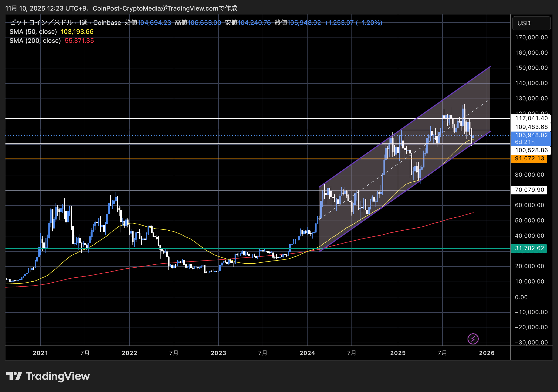Click the 2021 label on the time axis
This screenshot has height=392, width=558.
(40, 353)
